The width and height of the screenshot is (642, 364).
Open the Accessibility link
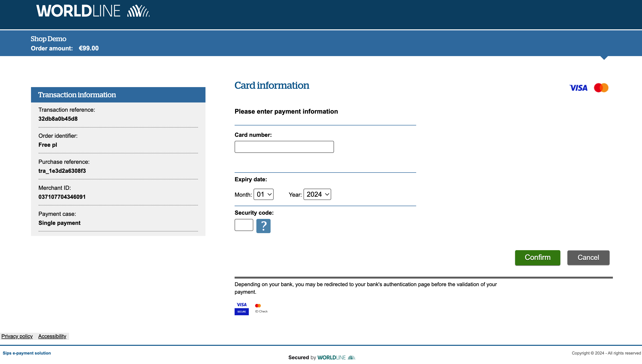pos(52,336)
